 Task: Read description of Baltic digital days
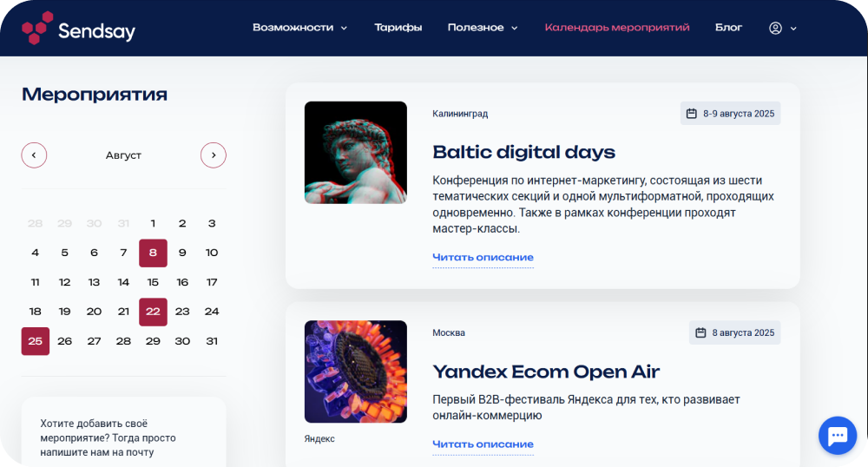pyautogui.click(x=483, y=257)
